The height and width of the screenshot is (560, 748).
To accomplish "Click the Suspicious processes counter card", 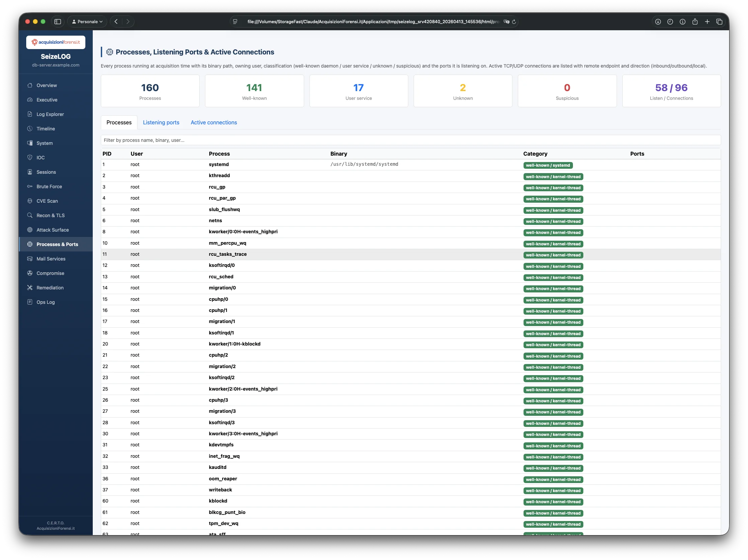I will coord(567,91).
